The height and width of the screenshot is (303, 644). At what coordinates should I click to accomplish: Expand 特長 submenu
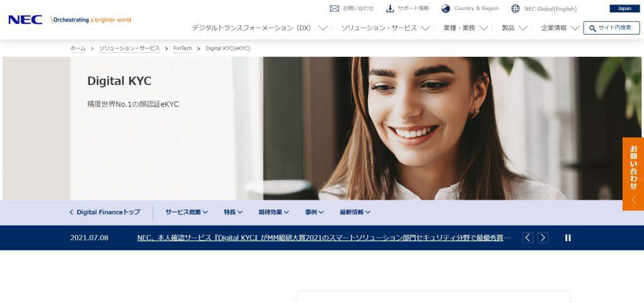click(x=233, y=212)
